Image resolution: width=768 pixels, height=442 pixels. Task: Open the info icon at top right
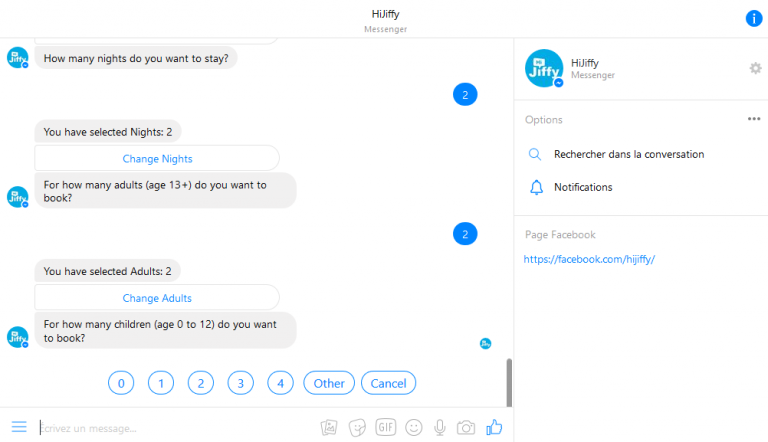tap(754, 19)
